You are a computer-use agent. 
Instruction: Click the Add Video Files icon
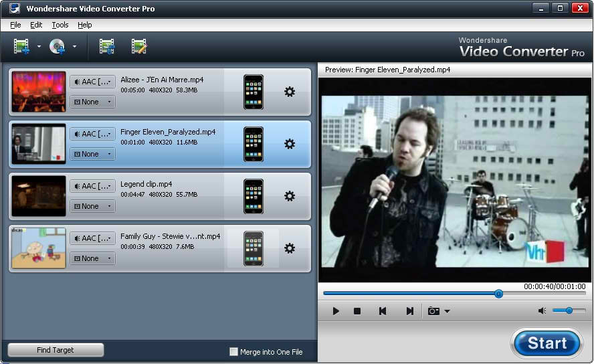21,47
